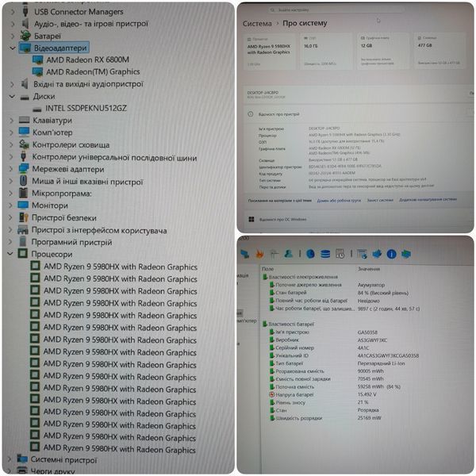476x476 pixels.
Task: Expand the Мікропрограма node
Action: 11,194
